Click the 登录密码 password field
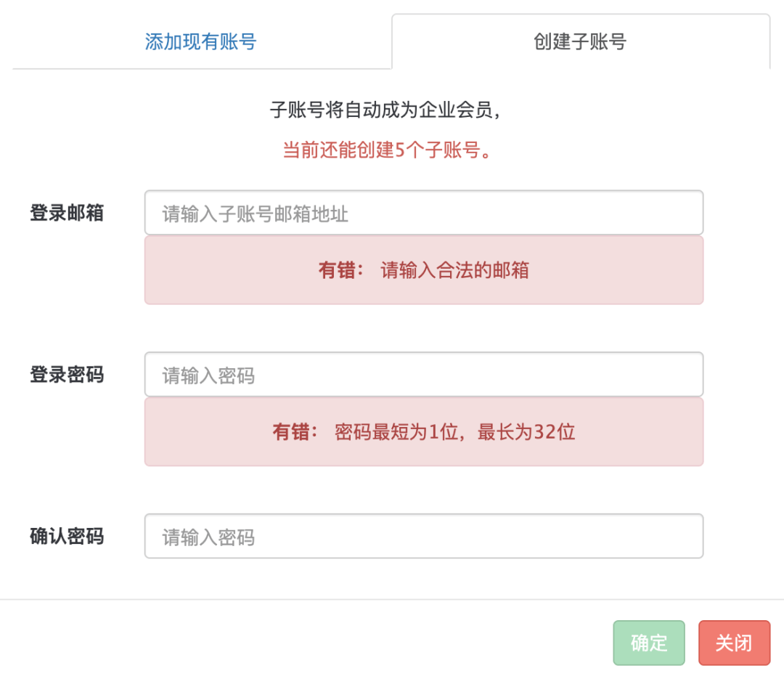 click(424, 373)
